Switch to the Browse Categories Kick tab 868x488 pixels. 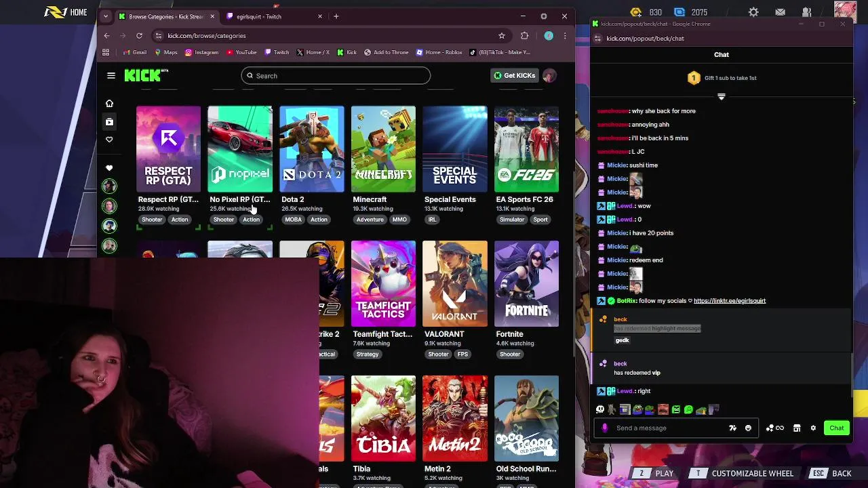click(167, 16)
